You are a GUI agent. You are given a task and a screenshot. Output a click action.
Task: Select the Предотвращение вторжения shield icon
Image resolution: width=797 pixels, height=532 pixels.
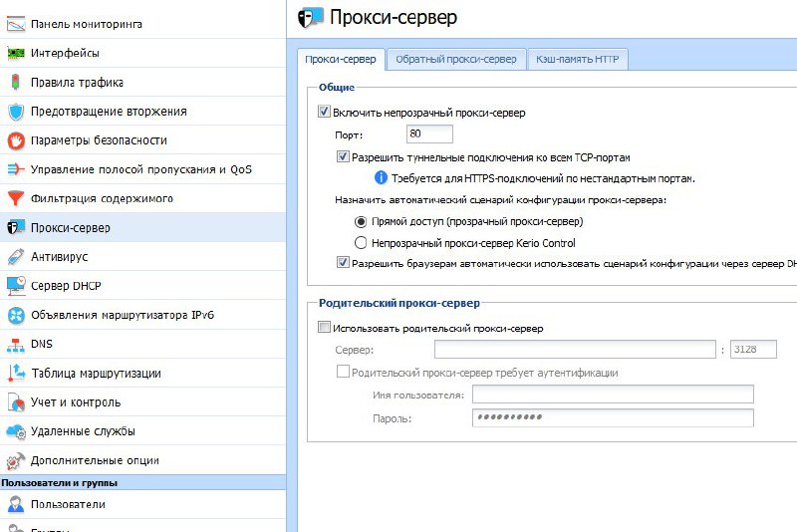16,112
